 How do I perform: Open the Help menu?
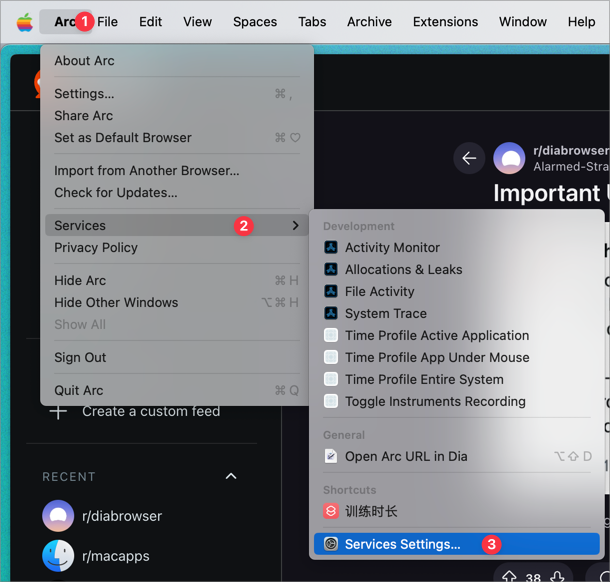pos(582,22)
